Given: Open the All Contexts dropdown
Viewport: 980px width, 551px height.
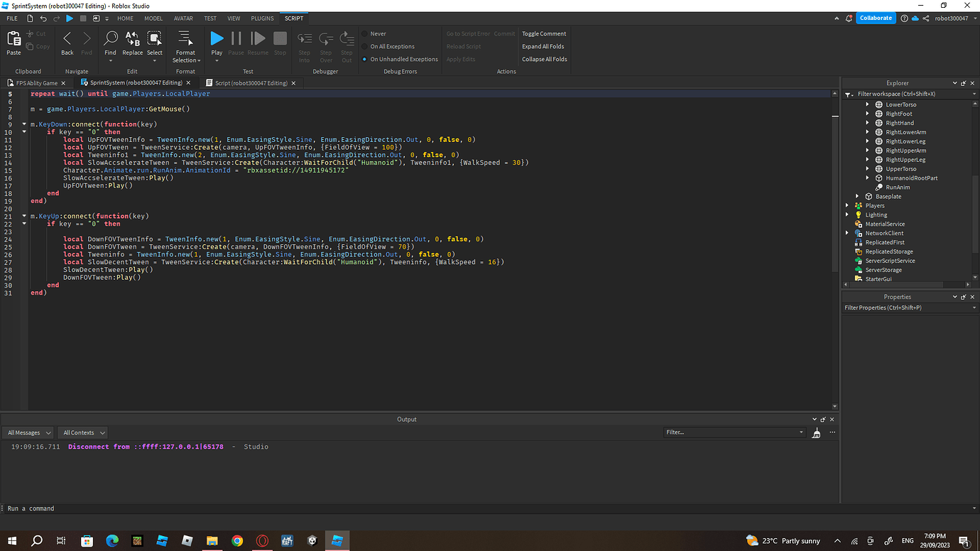Looking at the screenshot, I should tap(83, 432).
